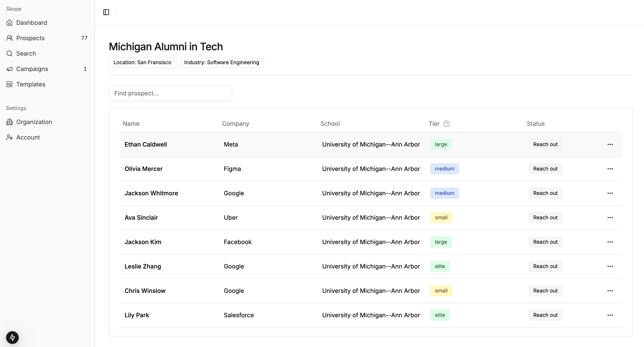Select the Name column header to sort
644x347 pixels.
point(131,123)
